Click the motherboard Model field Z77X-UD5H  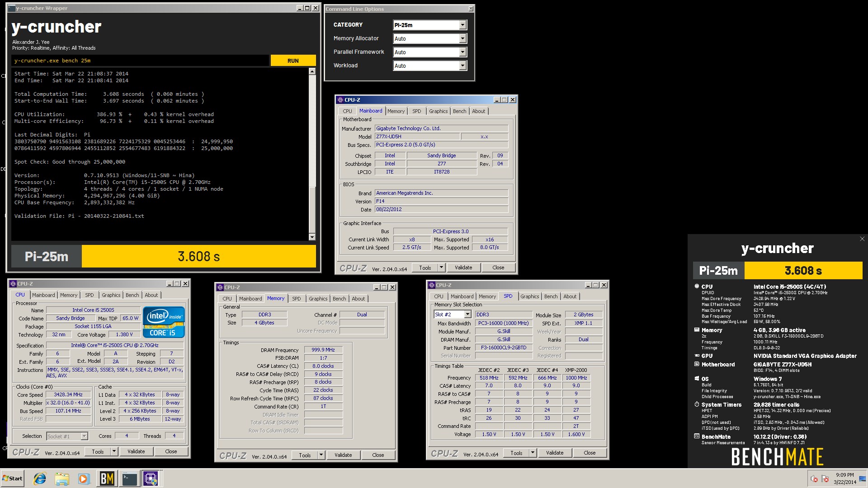coord(417,136)
